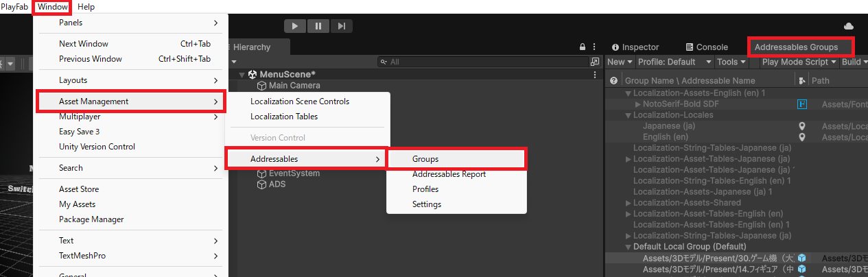This screenshot has width=868, height=277.
Task: Click the help icon in Addressables header
Action: tap(613, 80)
